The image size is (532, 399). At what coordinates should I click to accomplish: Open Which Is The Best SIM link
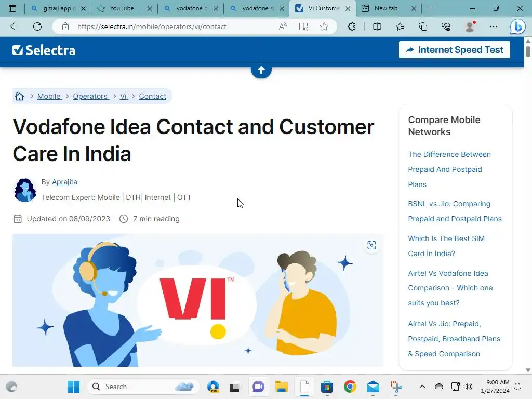(446, 246)
